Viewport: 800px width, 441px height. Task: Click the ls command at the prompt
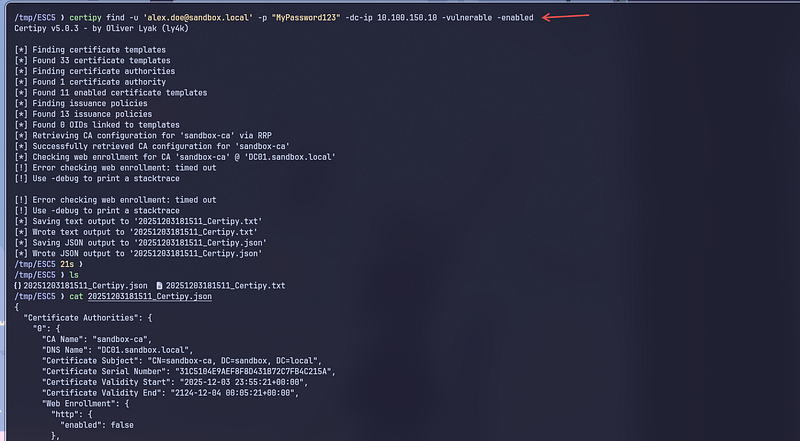70,275
